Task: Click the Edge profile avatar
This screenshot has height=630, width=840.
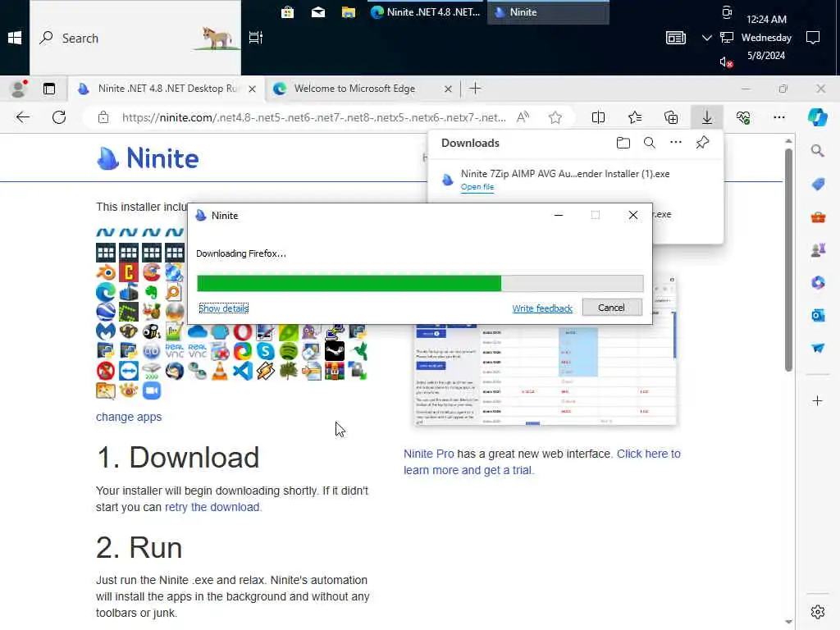Action: click(x=19, y=89)
